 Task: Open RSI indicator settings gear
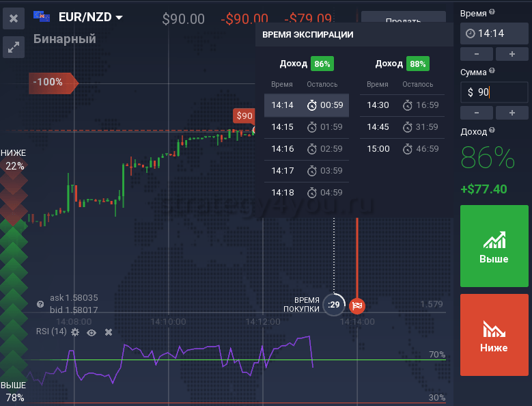point(75,332)
